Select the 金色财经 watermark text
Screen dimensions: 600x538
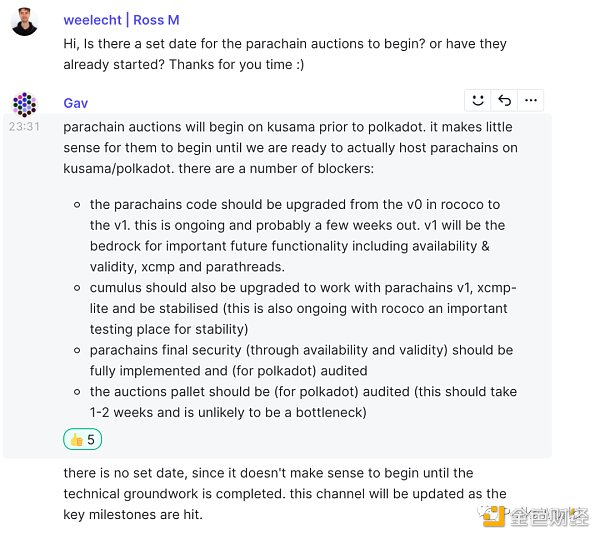tap(549, 517)
